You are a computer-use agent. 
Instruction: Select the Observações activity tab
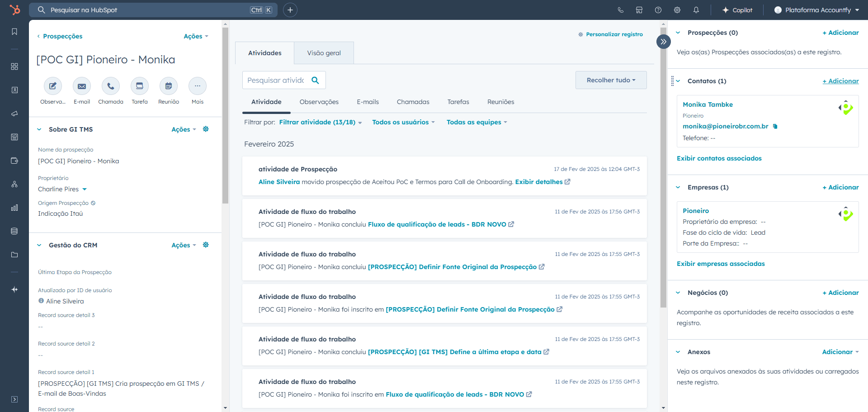pos(319,102)
